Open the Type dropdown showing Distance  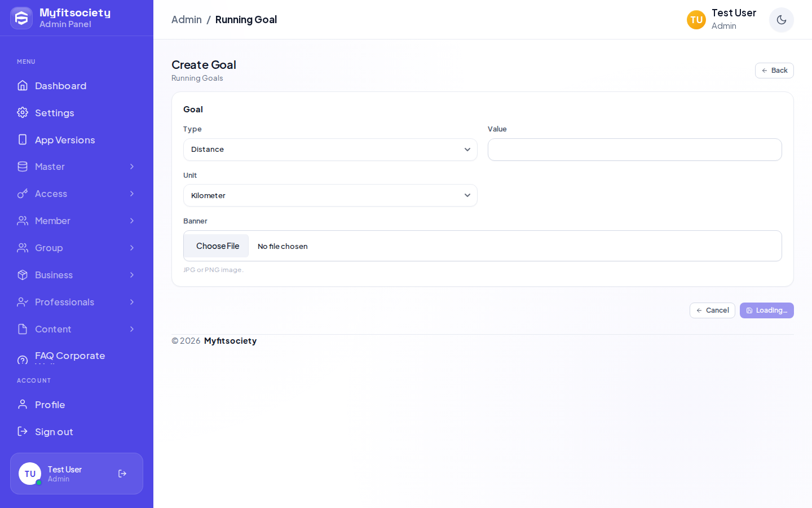(330, 150)
